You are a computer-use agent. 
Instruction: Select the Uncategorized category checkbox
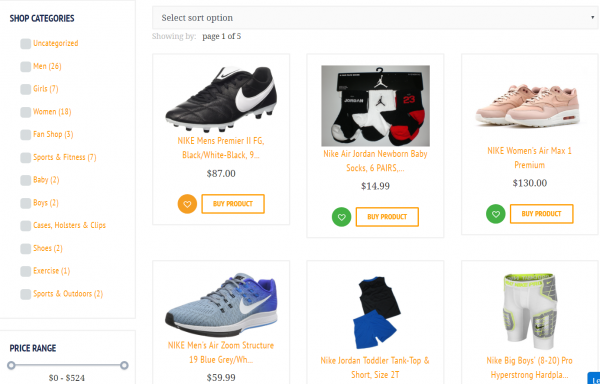[26, 44]
